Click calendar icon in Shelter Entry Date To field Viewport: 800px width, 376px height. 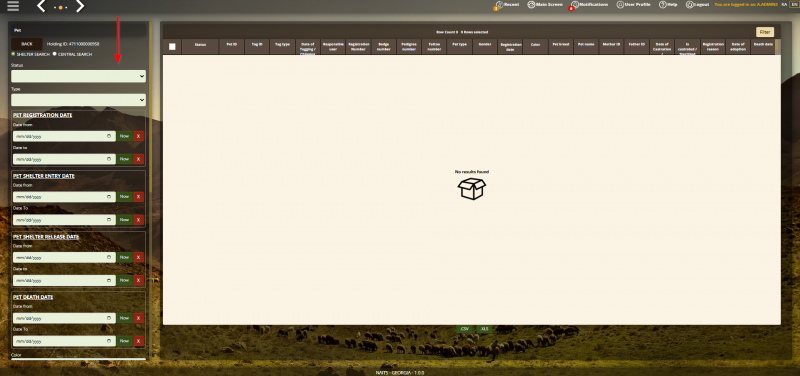pos(109,220)
